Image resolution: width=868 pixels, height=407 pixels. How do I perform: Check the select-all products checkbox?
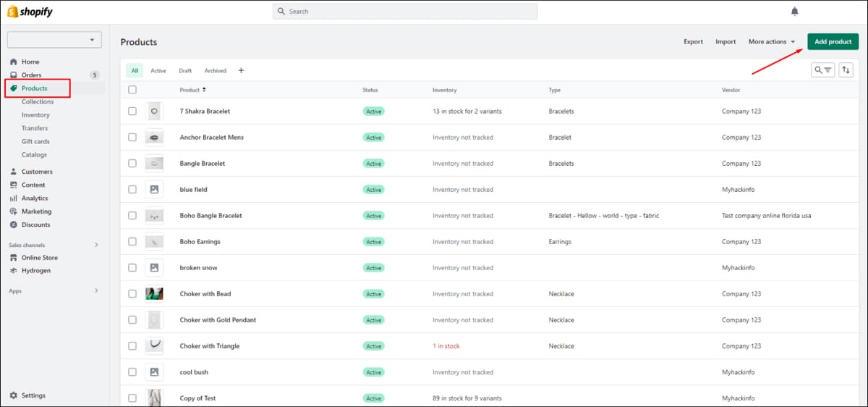(x=132, y=90)
